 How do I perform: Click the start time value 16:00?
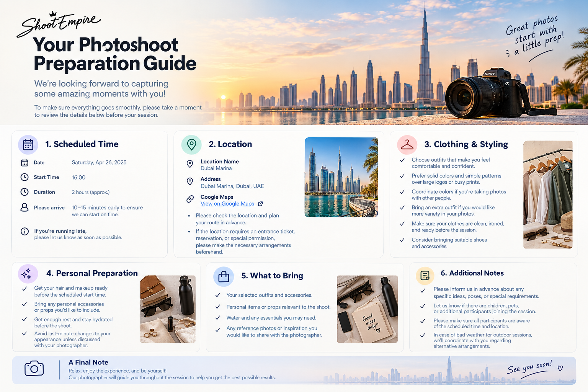[79, 178]
